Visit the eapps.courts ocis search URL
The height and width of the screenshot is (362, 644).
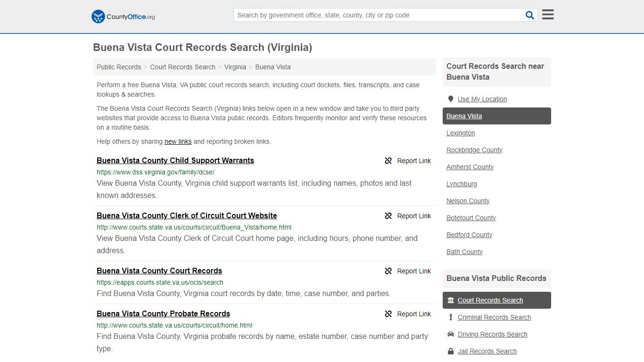tap(160, 282)
